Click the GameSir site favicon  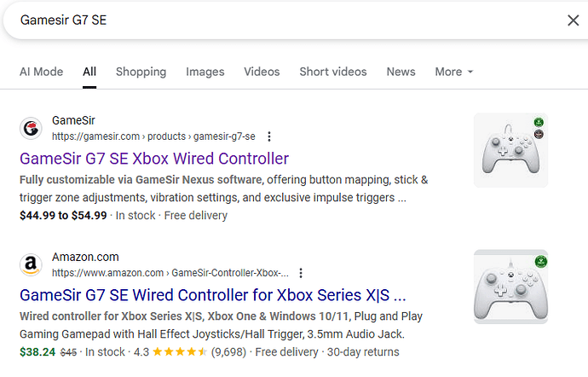pos(31,129)
